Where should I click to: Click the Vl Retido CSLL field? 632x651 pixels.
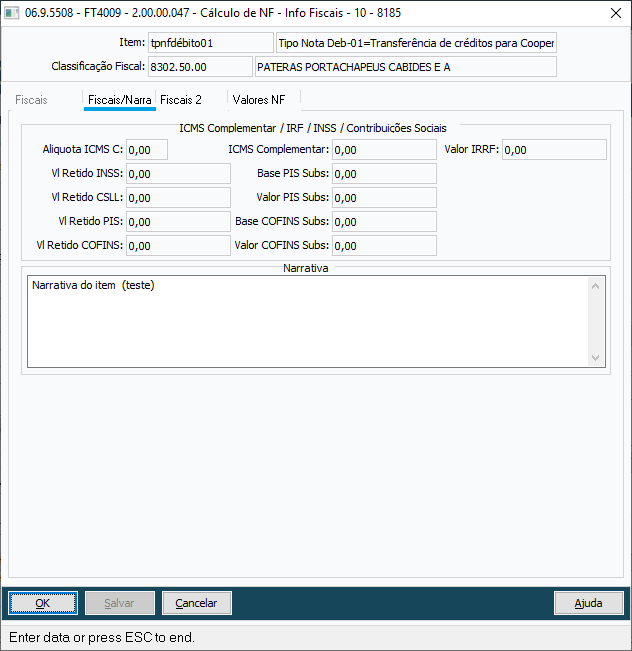(x=178, y=198)
